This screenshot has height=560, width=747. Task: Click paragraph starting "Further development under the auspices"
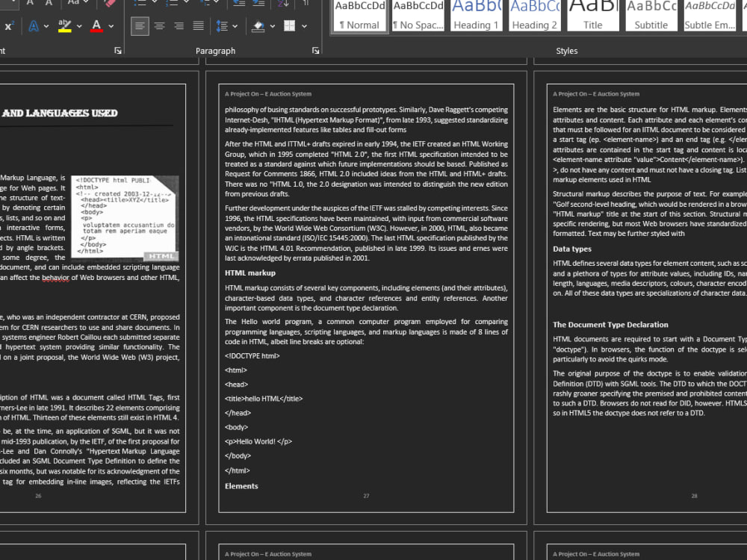pyautogui.click(x=366, y=233)
